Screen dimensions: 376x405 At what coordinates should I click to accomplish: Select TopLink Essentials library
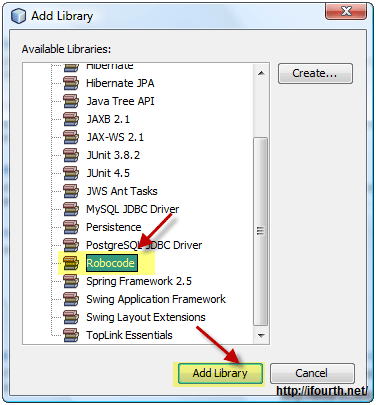(x=129, y=335)
